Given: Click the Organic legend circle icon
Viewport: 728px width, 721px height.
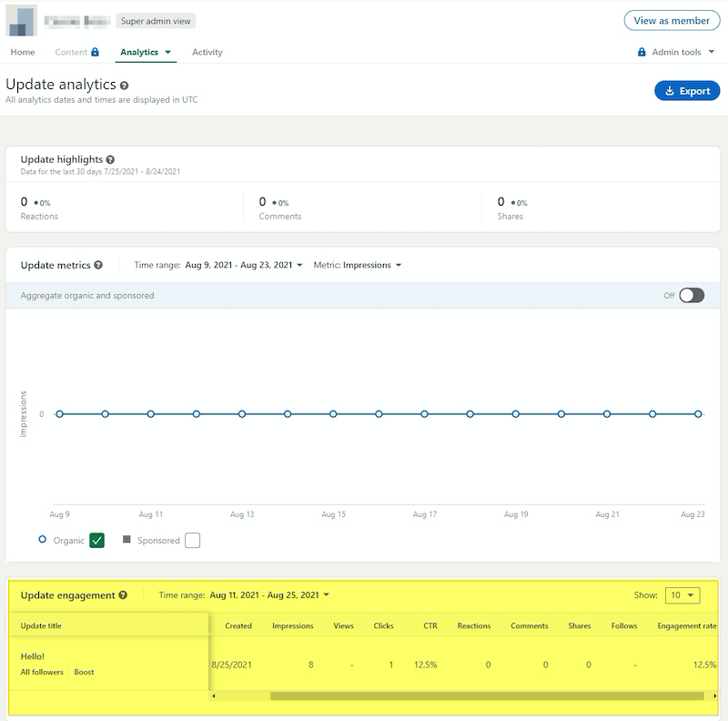Looking at the screenshot, I should coord(42,539).
